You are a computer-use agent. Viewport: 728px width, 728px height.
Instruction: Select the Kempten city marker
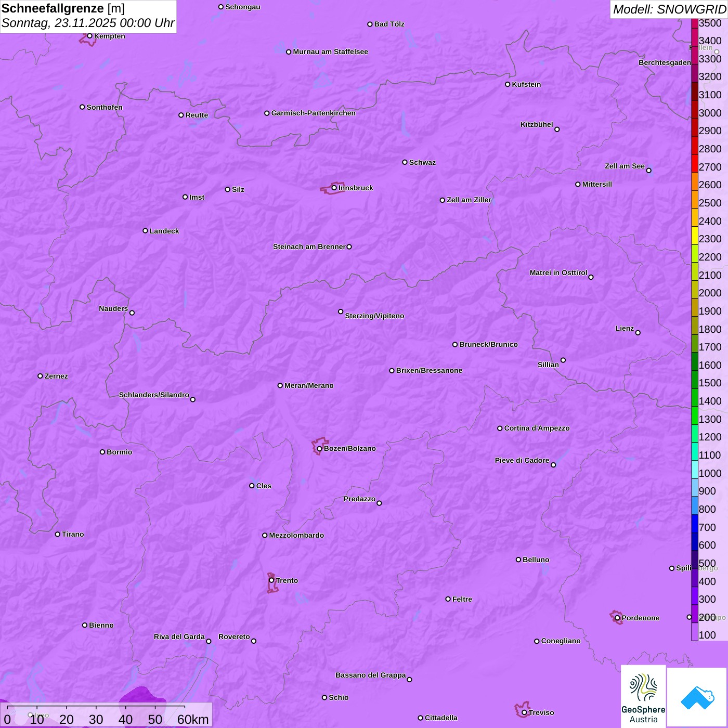pos(89,36)
